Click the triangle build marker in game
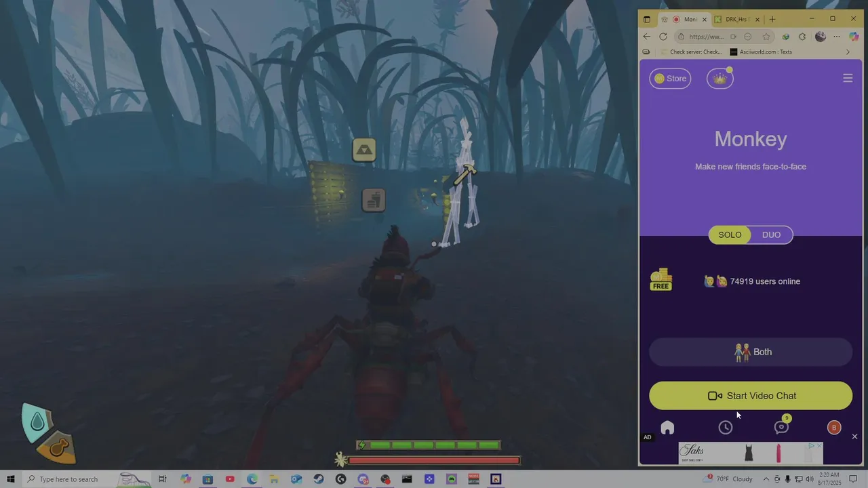Viewport: 868px width, 488px height. point(364,150)
